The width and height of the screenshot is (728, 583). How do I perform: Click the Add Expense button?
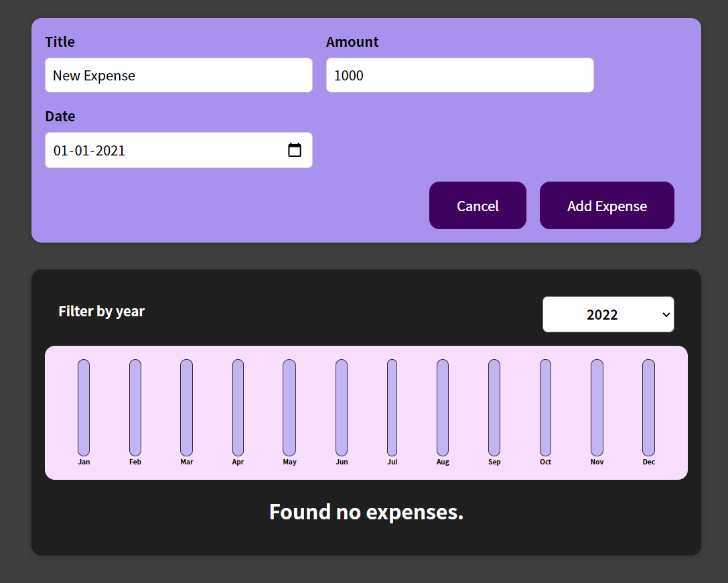click(607, 205)
